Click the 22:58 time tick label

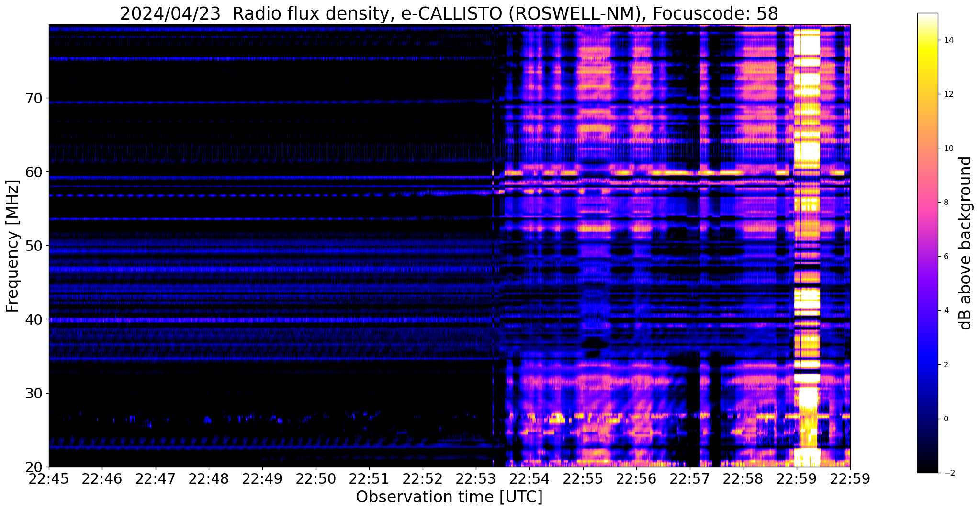pos(743,479)
